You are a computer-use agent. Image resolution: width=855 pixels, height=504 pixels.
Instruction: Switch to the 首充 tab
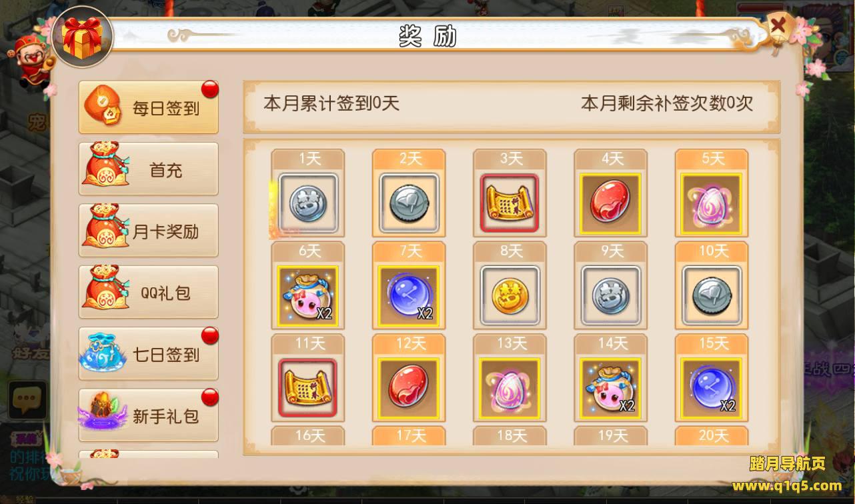point(149,169)
